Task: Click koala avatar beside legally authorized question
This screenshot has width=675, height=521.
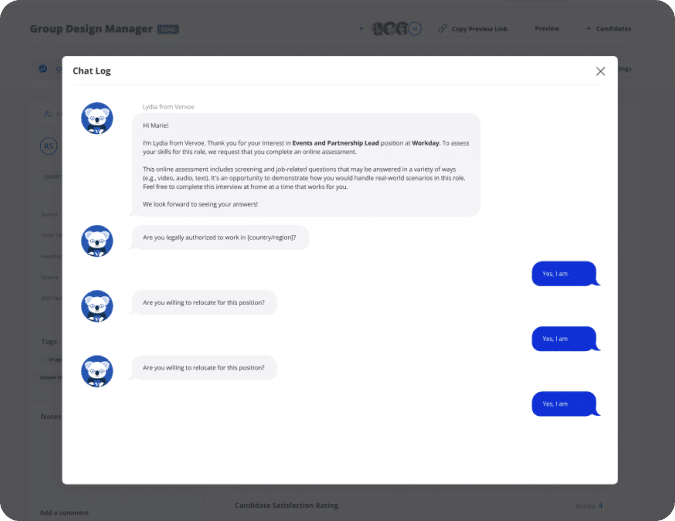Action: pos(97,241)
